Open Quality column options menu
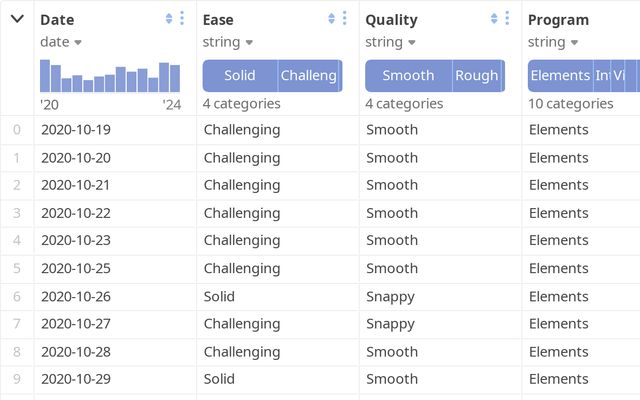Screen dimensions: 640x400 pos(508,19)
